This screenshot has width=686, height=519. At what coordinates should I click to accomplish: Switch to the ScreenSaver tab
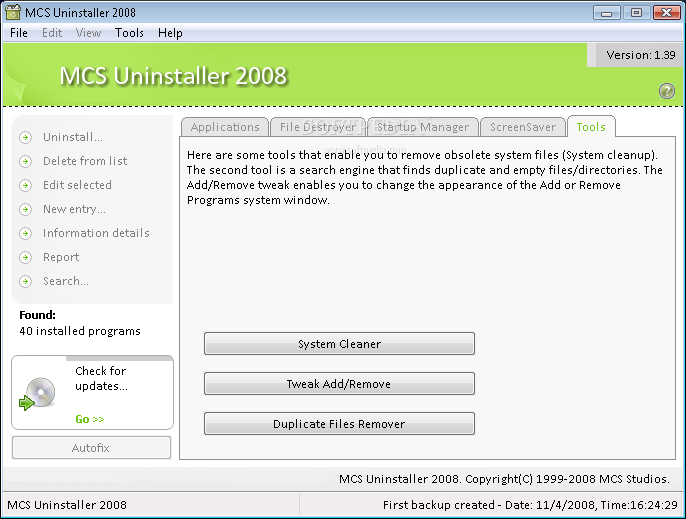point(523,127)
